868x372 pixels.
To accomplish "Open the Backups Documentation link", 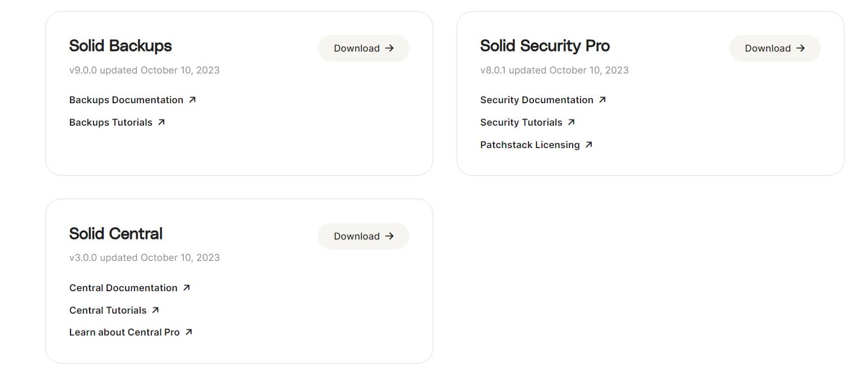I will 126,99.
